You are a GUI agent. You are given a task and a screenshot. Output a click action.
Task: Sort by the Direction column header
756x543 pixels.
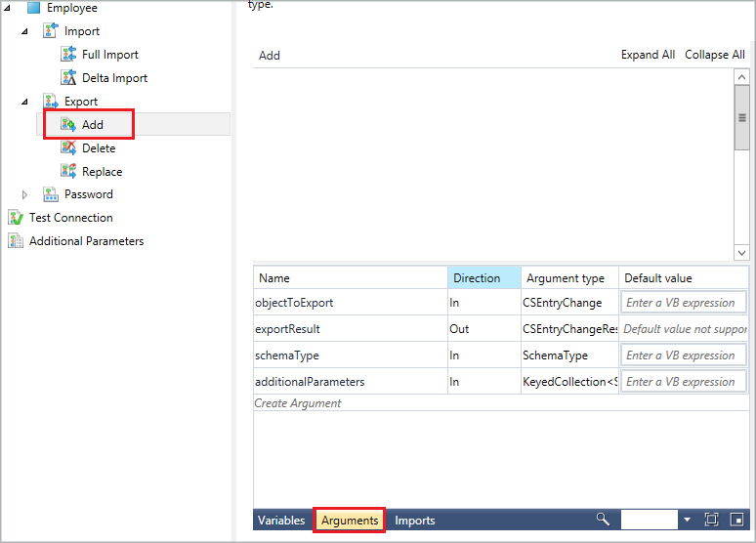[x=484, y=277]
